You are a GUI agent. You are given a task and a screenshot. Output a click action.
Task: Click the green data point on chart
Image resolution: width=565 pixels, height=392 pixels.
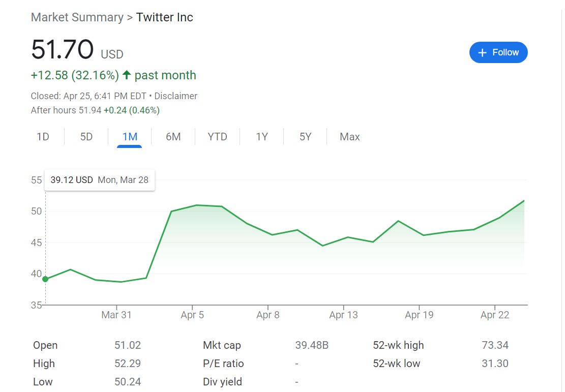pyautogui.click(x=45, y=279)
